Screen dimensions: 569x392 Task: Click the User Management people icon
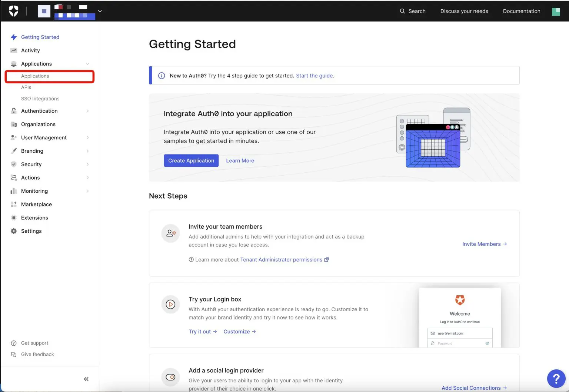pos(14,137)
